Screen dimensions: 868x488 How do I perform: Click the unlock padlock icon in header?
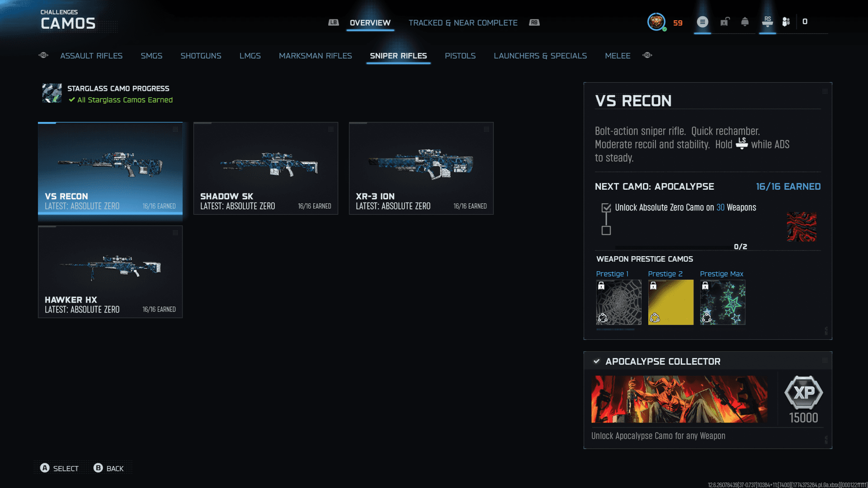point(725,22)
